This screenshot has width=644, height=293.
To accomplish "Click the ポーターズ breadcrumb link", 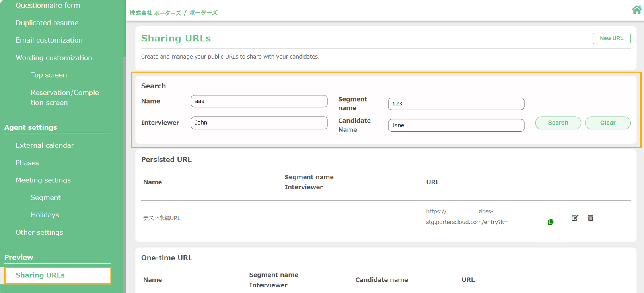I will pos(203,13).
